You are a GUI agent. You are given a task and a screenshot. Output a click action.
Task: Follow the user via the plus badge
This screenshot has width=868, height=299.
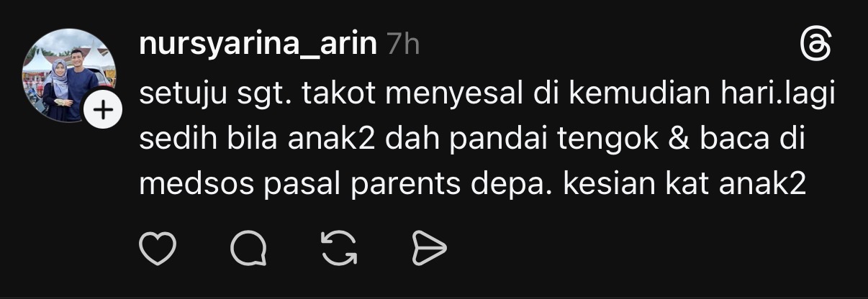103,111
